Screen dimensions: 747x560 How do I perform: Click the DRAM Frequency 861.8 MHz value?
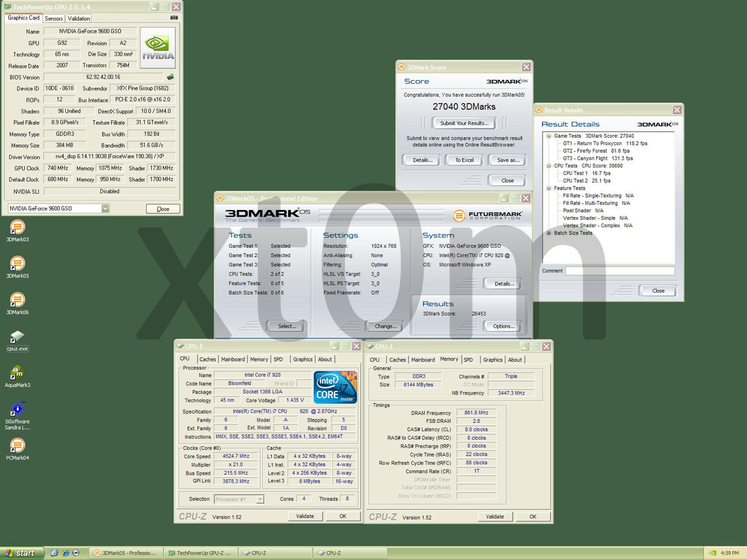point(476,413)
